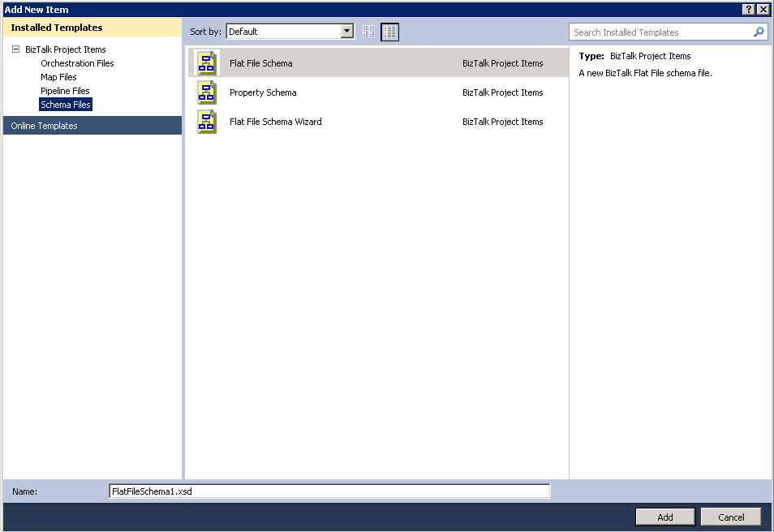Select Pipeline Files category
The height and width of the screenshot is (532, 774).
[x=65, y=91]
